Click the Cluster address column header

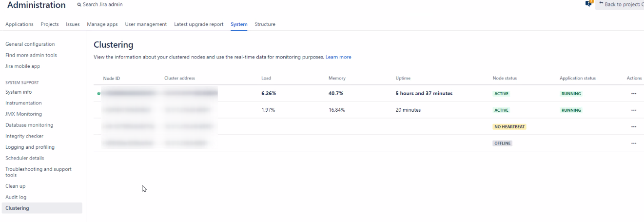click(180, 78)
